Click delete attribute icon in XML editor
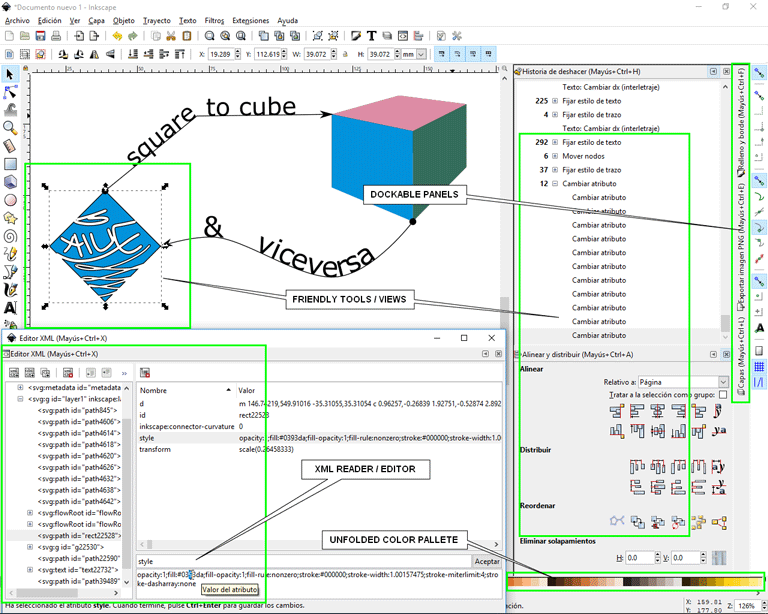The image size is (768, 614). [x=144, y=373]
